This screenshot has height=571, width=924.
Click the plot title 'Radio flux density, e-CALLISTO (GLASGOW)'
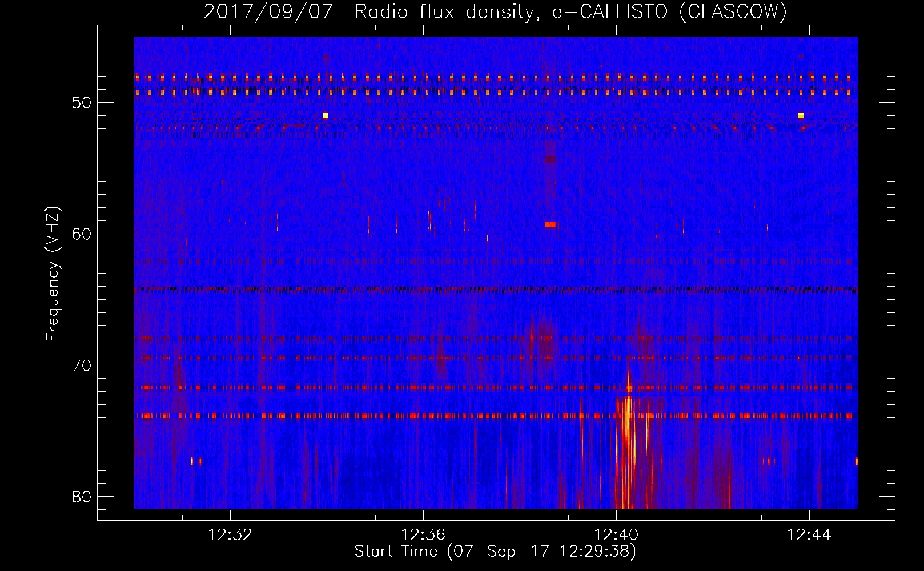(x=571, y=11)
